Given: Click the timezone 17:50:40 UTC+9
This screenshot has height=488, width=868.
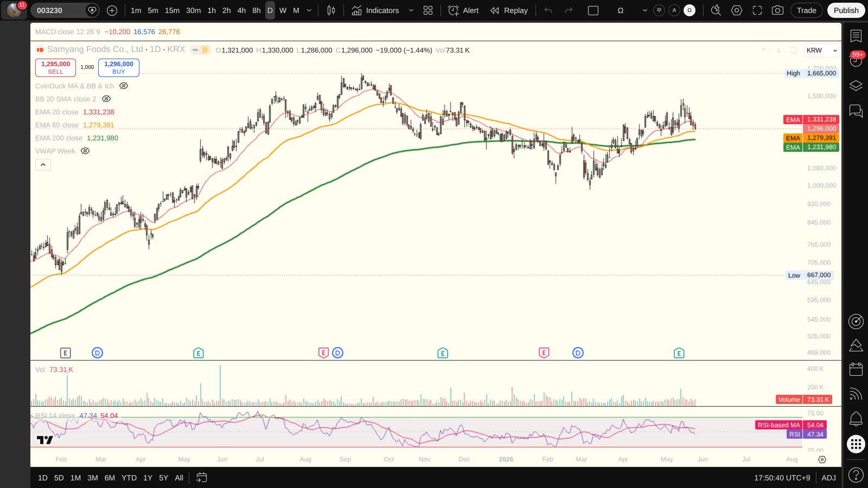Looking at the screenshot, I should 782,478.
